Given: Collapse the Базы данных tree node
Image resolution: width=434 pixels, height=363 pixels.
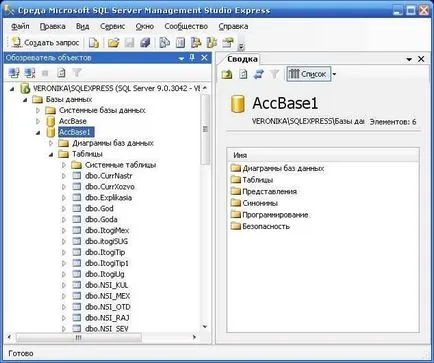Looking at the screenshot, I should tap(25, 100).
